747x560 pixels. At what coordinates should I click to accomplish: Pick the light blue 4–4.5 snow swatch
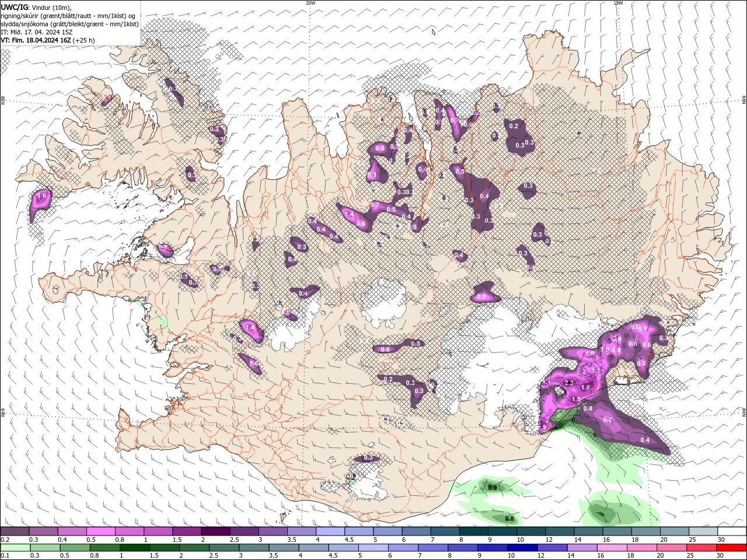(x=329, y=531)
